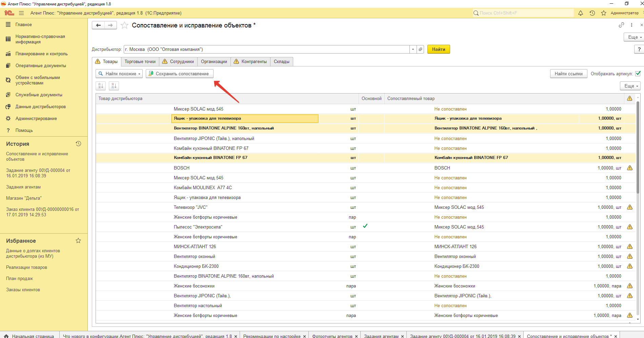Screen dimensions: 644x338
Task: Open the Favorites panel star icon
Action: (78, 241)
